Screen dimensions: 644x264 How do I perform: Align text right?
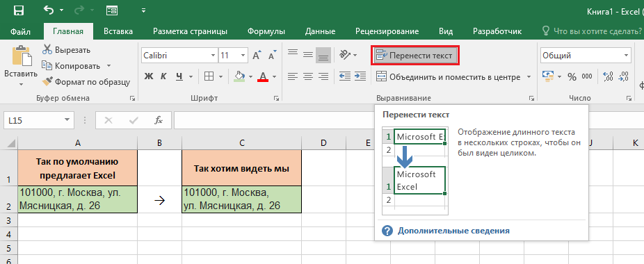323,76
